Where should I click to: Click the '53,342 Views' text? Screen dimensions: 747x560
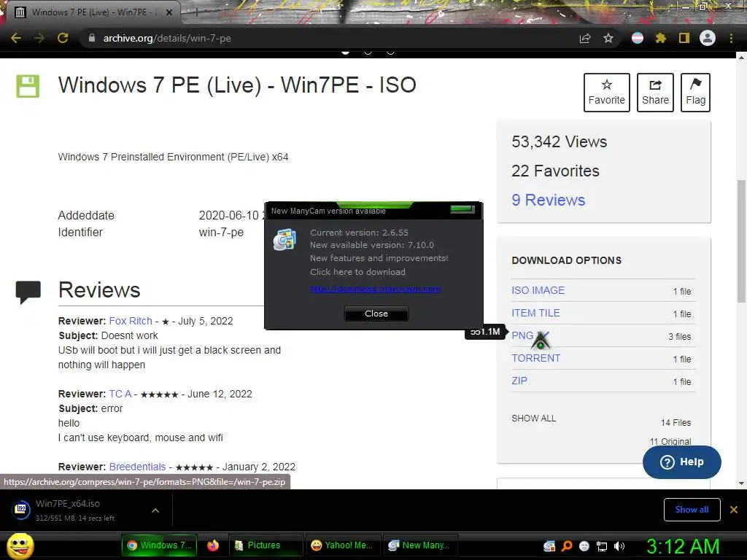click(x=560, y=142)
